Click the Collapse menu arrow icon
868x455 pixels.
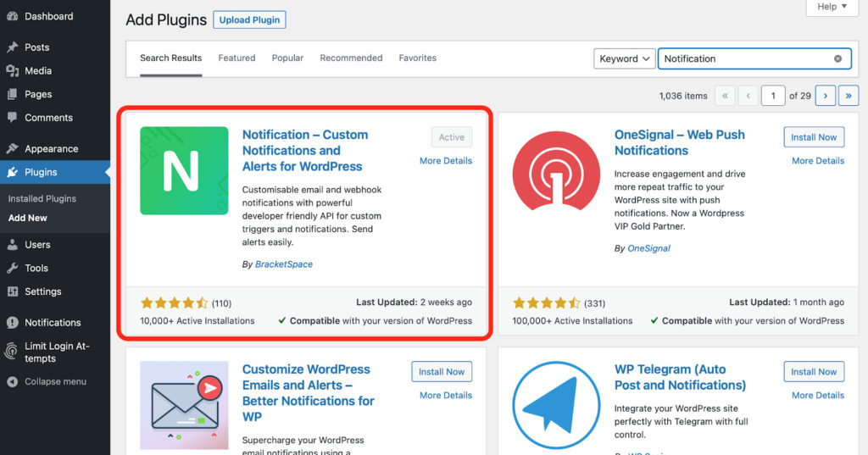[12, 381]
